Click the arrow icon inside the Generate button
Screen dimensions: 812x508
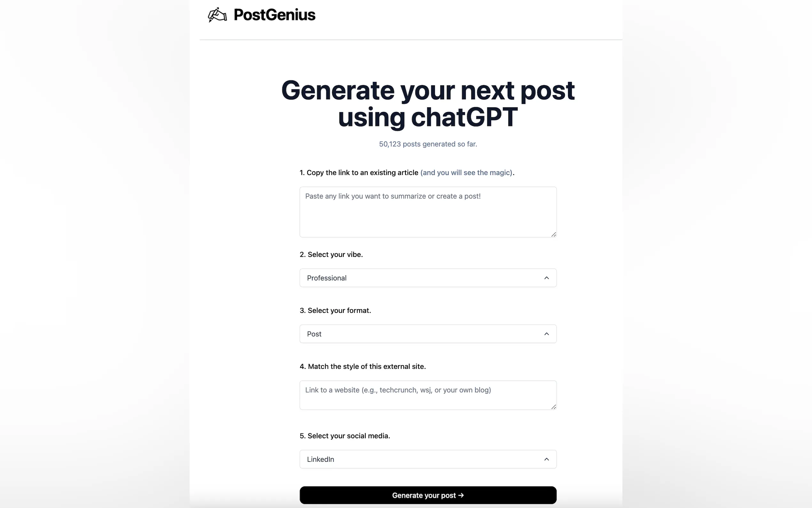pyautogui.click(x=461, y=495)
